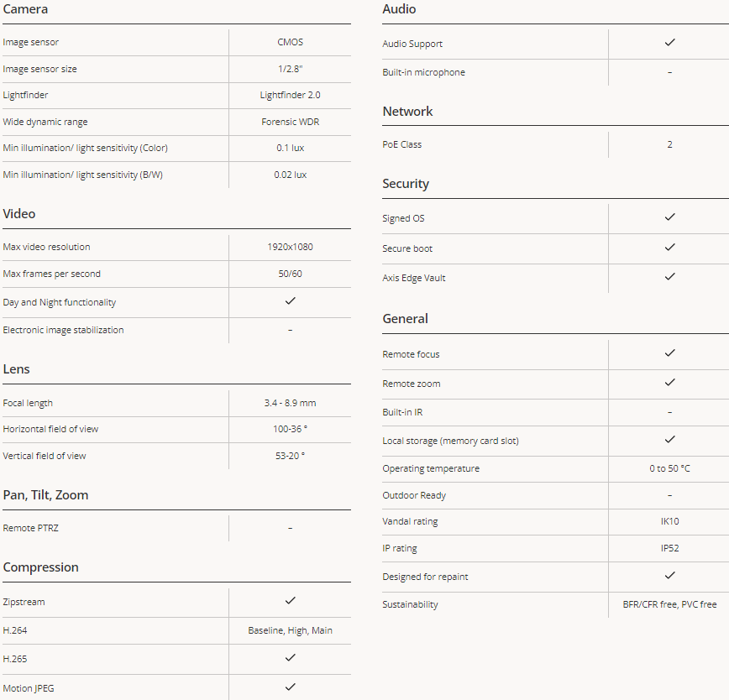729x700 pixels.
Task: Click the Secure boot checkmark
Action: tap(669, 247)
